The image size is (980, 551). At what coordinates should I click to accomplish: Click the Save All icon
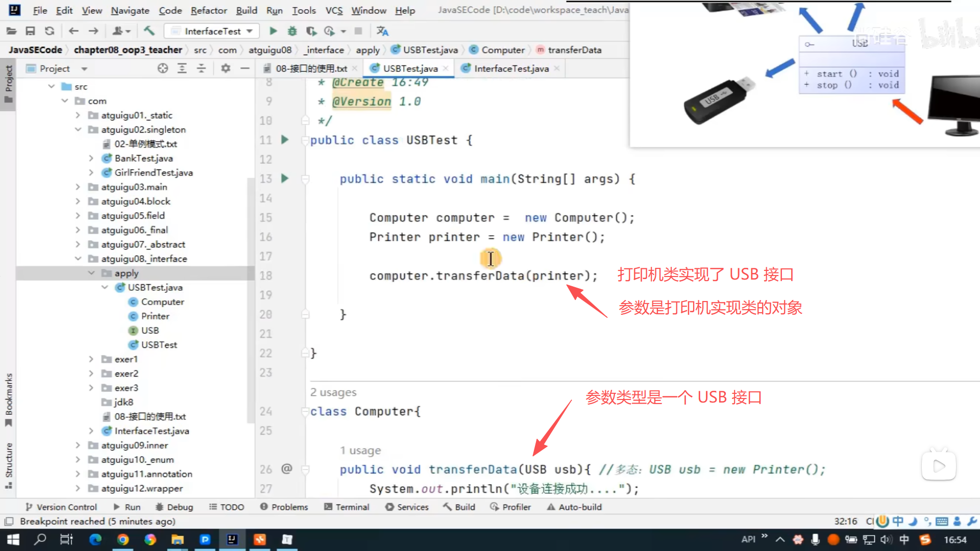point(30,31)
